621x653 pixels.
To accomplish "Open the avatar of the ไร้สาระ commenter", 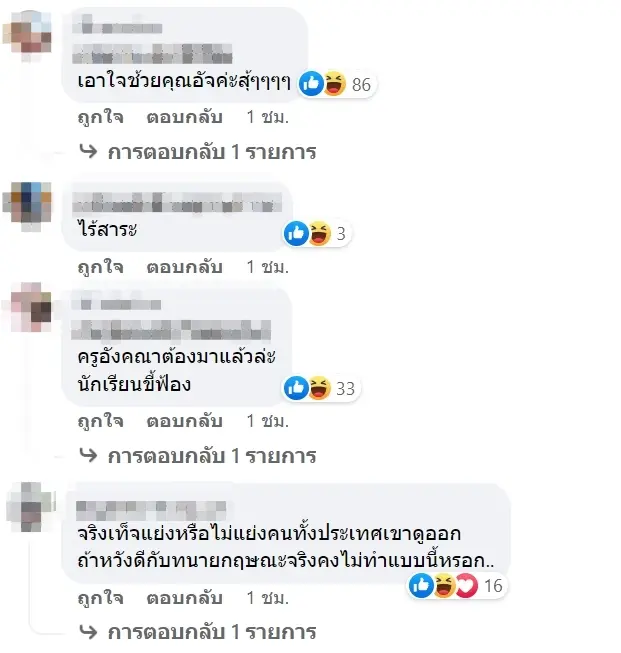I will pos(27,206).
